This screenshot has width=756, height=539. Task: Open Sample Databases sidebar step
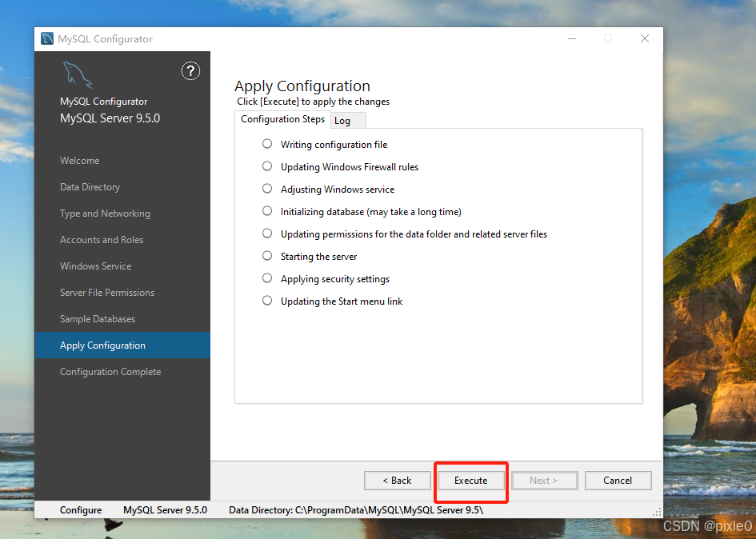click(98, 319)
